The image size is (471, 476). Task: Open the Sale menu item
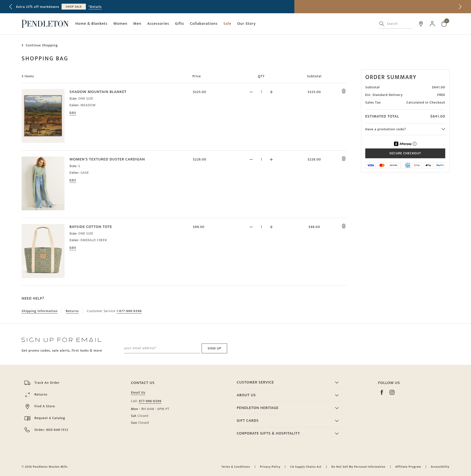tap(227, 24)
